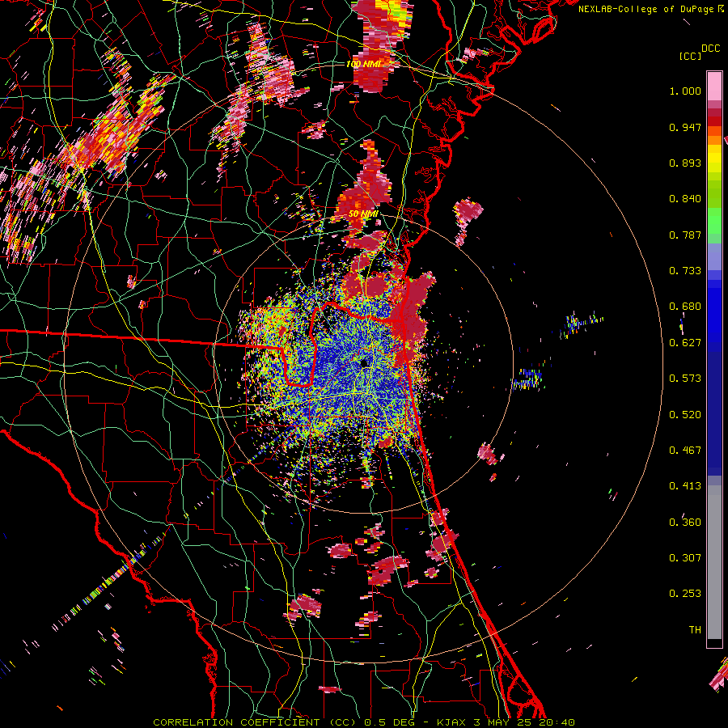This screenshot has height=728, width=728.
Task: Click the TH threshold label on scale
Action: (695, 630)
